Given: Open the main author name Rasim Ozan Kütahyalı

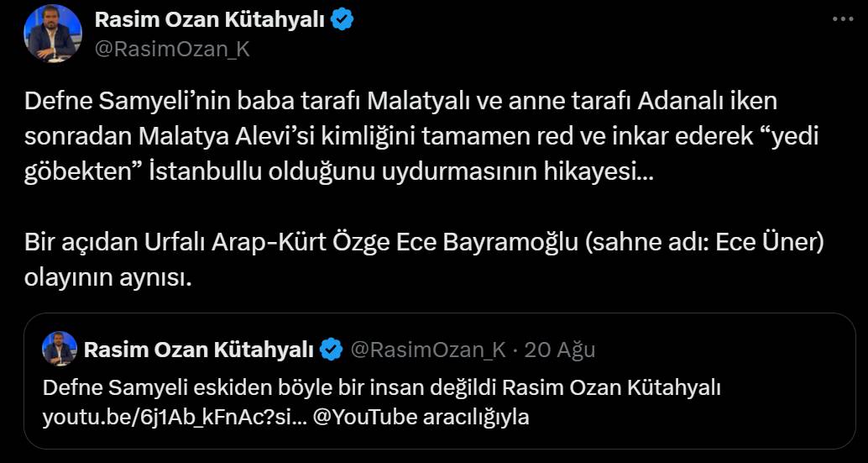Looking at the screenshot, I should (209, 20).
